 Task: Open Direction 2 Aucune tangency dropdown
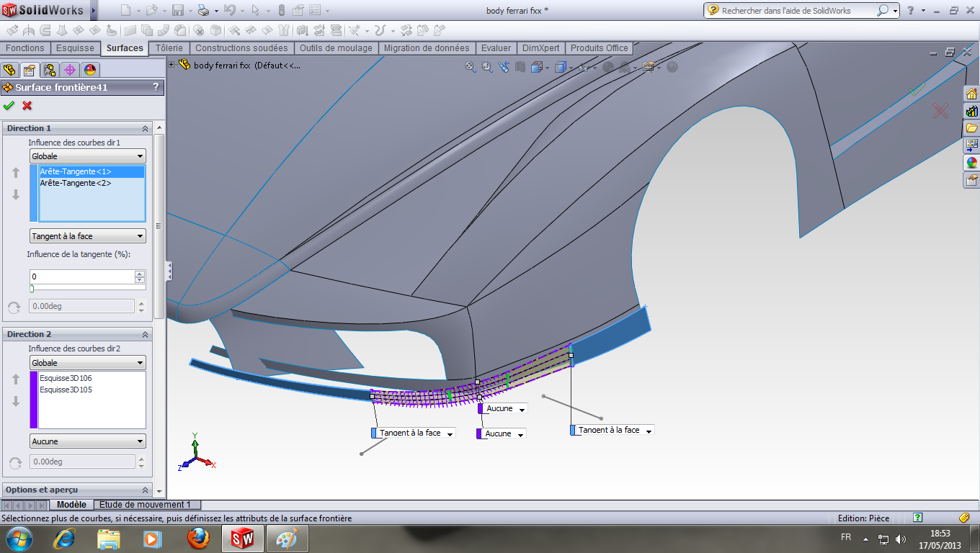coord(88,441)
